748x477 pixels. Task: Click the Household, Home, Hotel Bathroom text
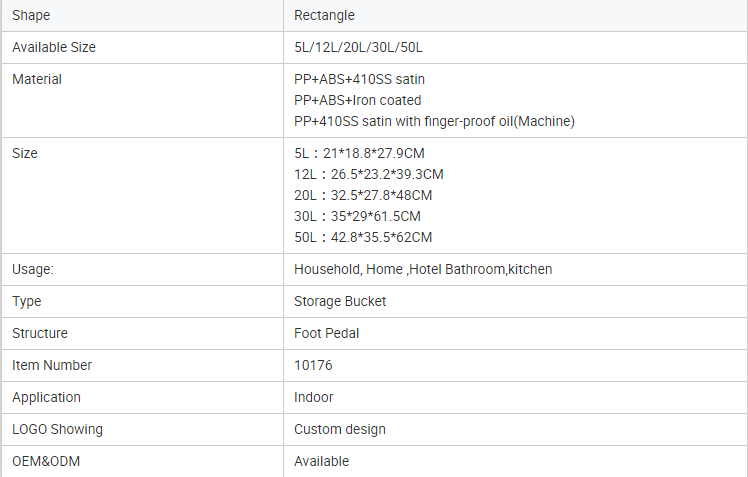[x=423, y=269]
